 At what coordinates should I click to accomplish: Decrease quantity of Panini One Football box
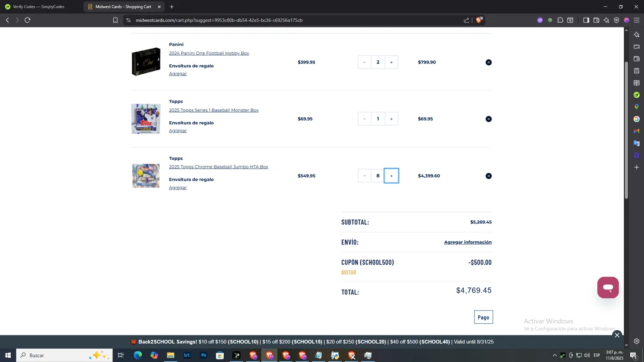click(x=365, y=62)
